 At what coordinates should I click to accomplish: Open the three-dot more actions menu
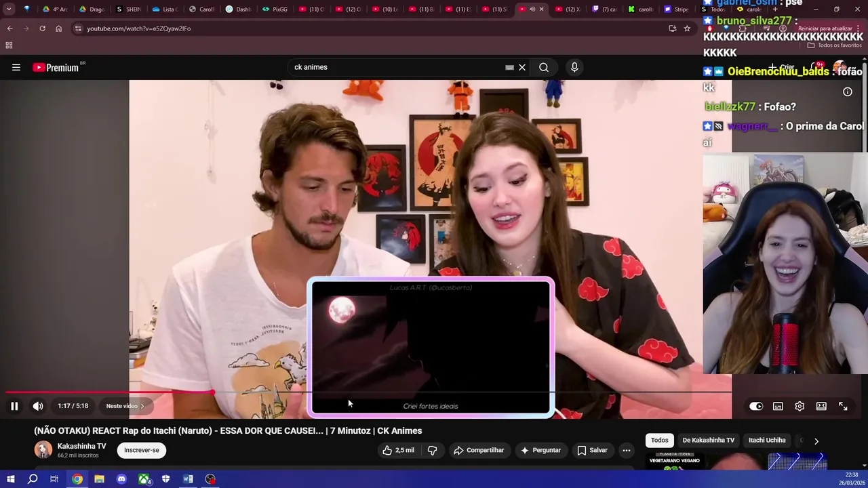pos(627,450)
